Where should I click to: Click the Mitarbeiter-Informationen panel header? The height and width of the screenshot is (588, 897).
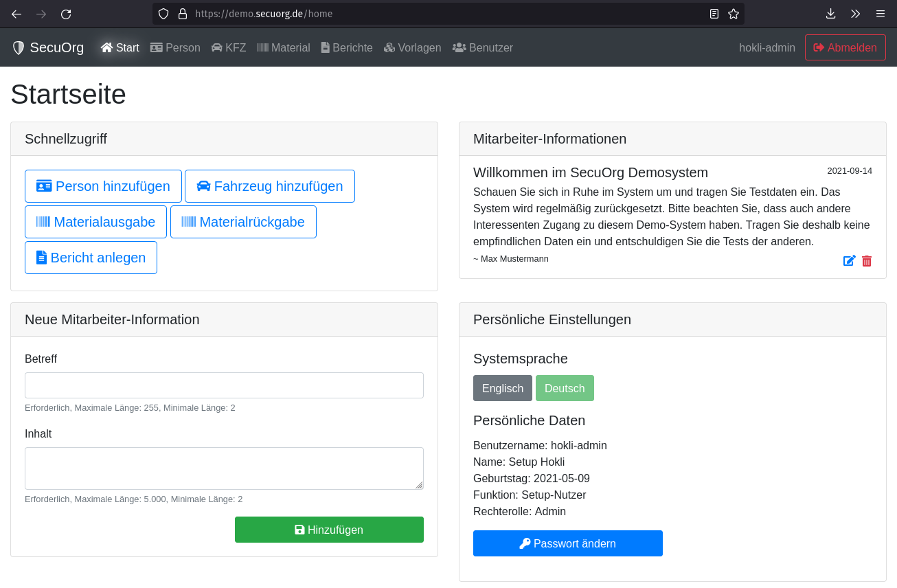[x=672, y=139]
